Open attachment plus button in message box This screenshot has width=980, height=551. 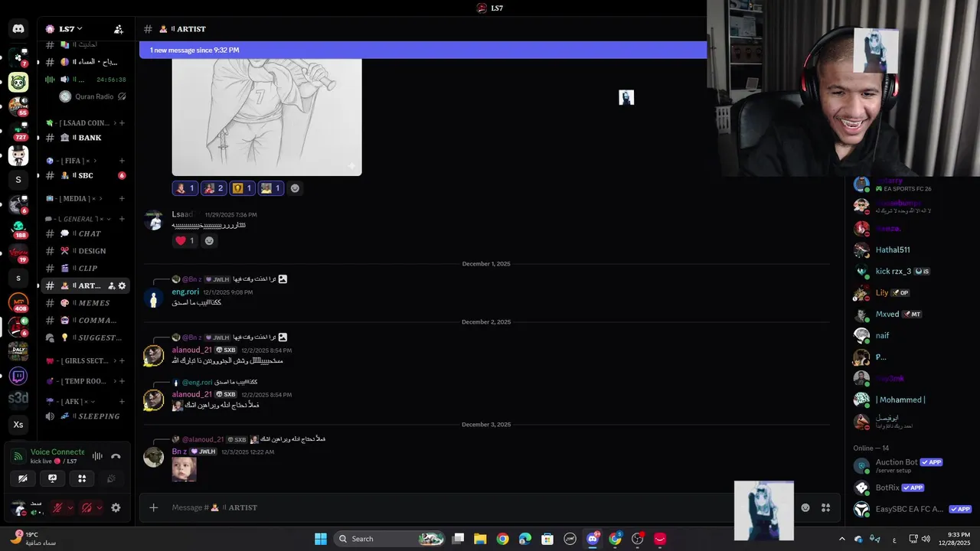(153, 507)
